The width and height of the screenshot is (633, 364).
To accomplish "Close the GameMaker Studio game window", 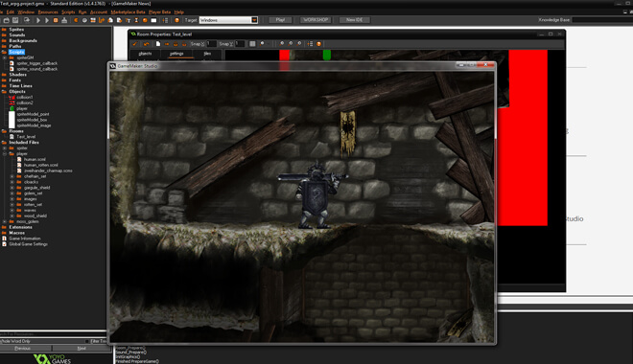I will tap(486, 65).
